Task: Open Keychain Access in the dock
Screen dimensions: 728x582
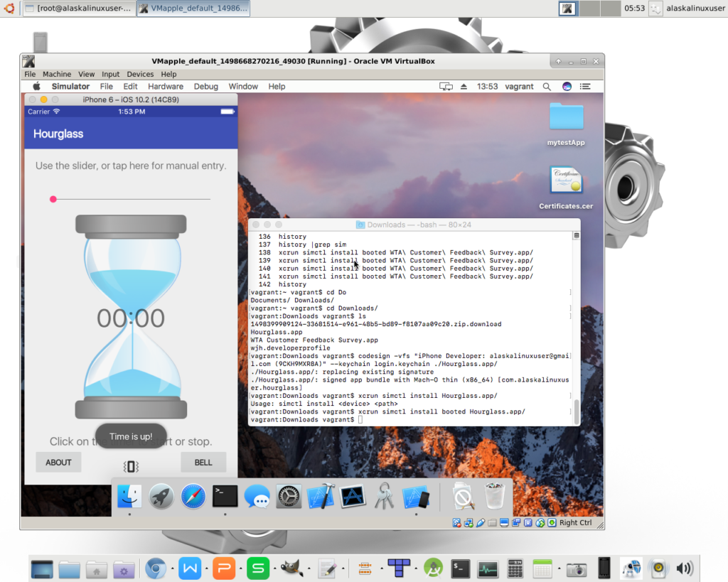Action: tap(384, 496)
